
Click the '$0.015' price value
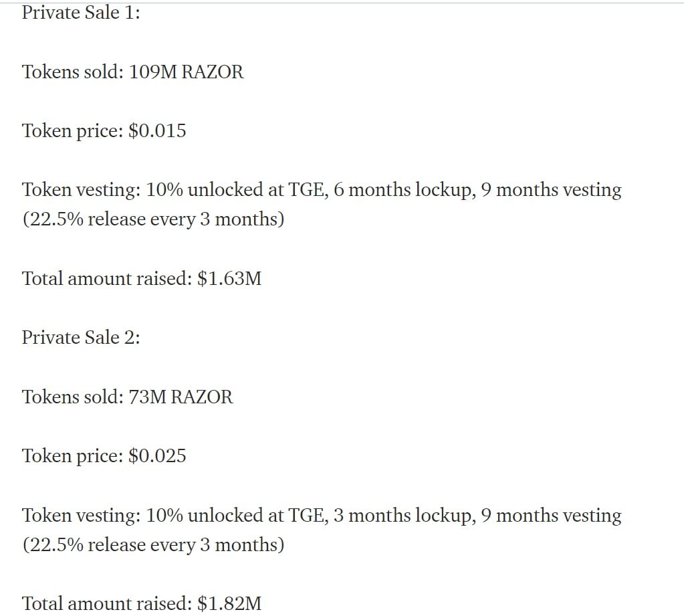157,131
